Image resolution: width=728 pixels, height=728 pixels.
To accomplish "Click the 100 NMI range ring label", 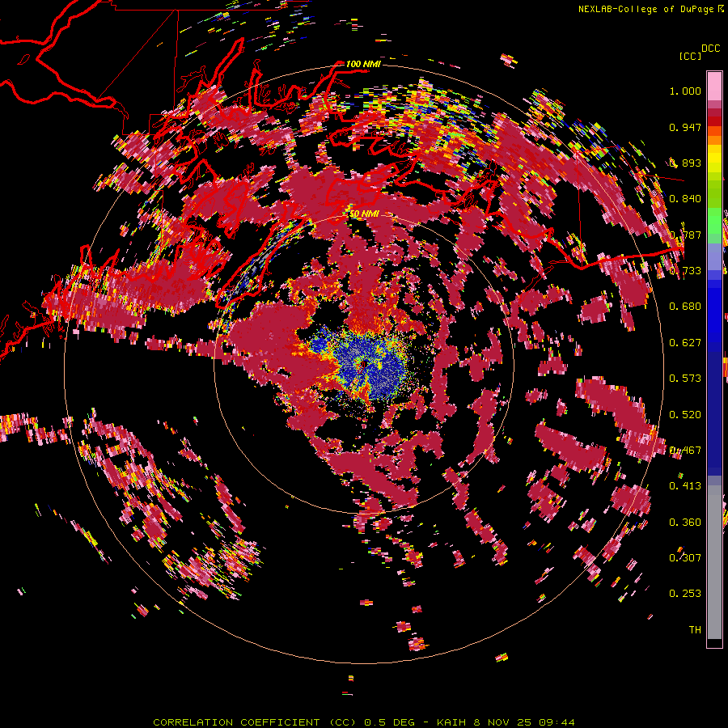I will (x=363, y=64).
